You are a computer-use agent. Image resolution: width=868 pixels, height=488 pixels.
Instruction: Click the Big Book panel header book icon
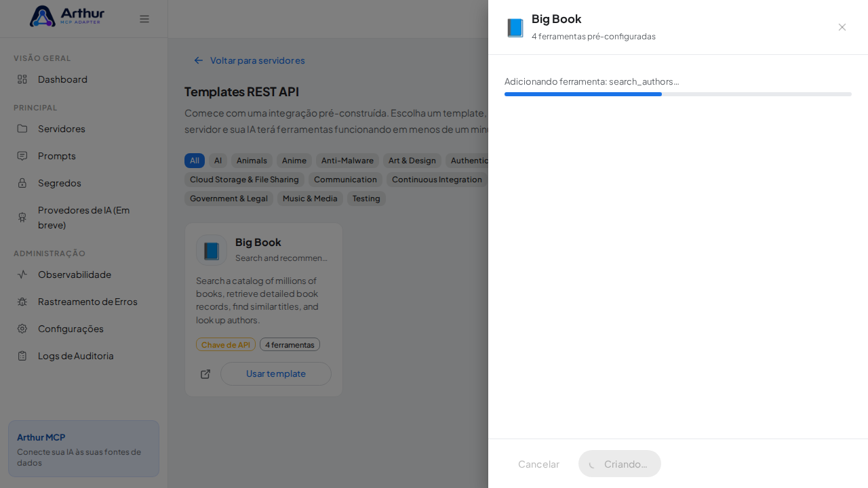pyautogui.click(x=515, y=28)
